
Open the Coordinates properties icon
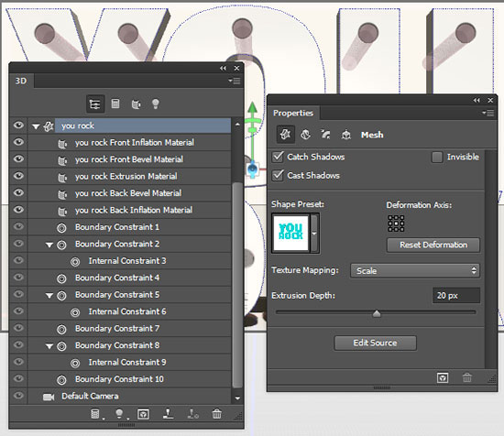click(x=345, y=135)
